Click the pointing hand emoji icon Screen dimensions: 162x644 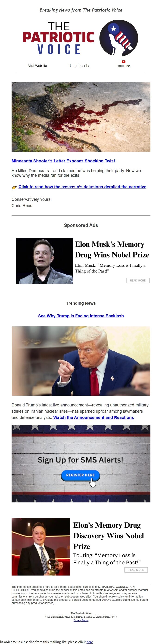point(14,188)
